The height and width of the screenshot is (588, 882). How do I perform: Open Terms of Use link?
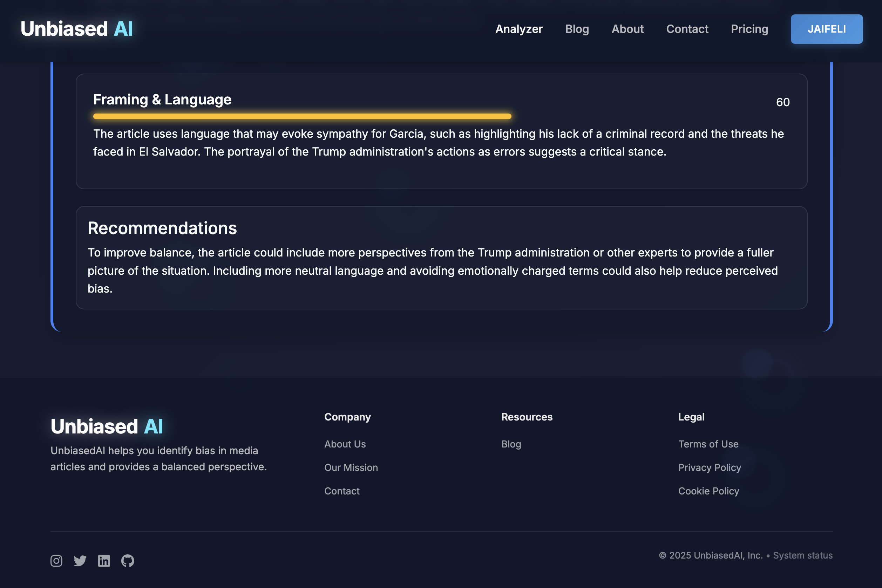click(708, 444)
